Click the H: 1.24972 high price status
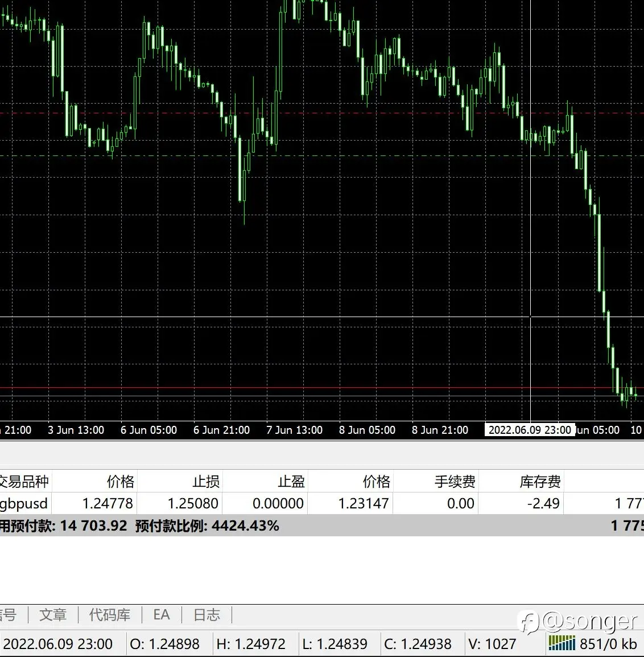This screenshot has height=657, width=644. tap(251, 643)
